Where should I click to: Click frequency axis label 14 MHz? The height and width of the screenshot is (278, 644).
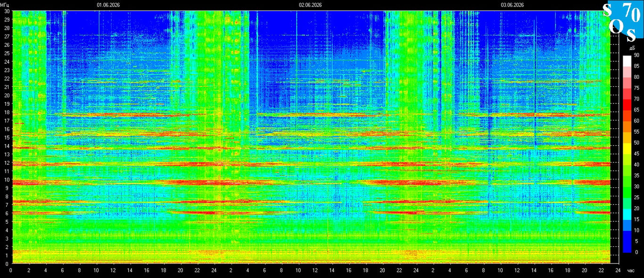pos(7,146)
